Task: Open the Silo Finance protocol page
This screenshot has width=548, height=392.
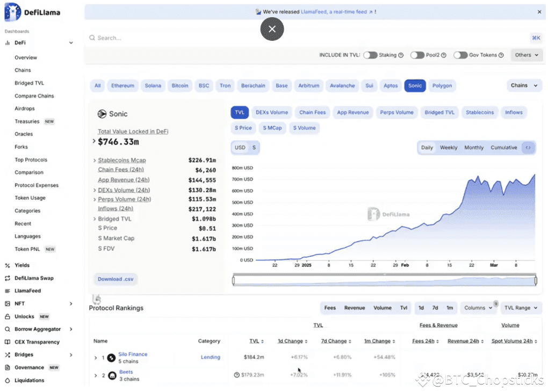Action: (x=133, y=354)
